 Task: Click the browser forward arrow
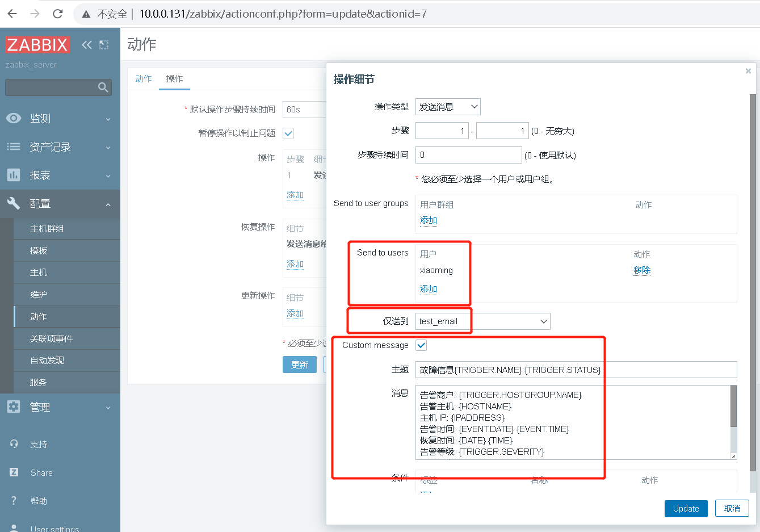point(35,14)
